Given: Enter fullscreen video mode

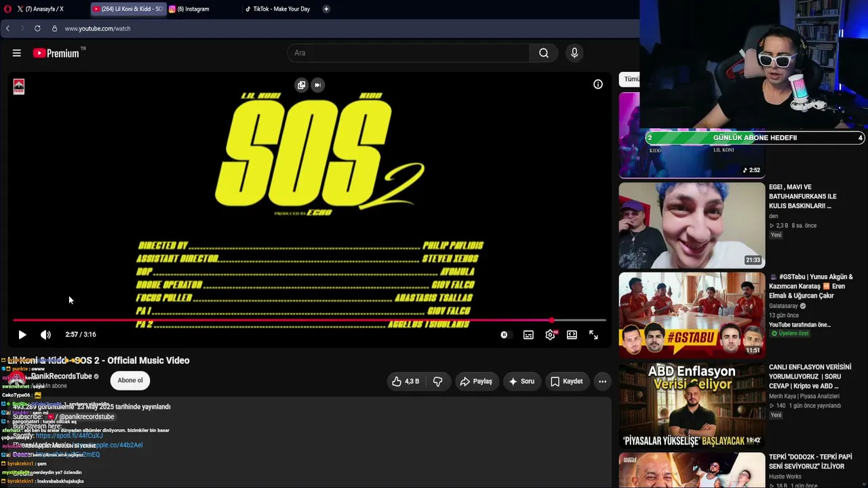Looking at the screenshot, I should pyautogui.click(x=593, y=335).
